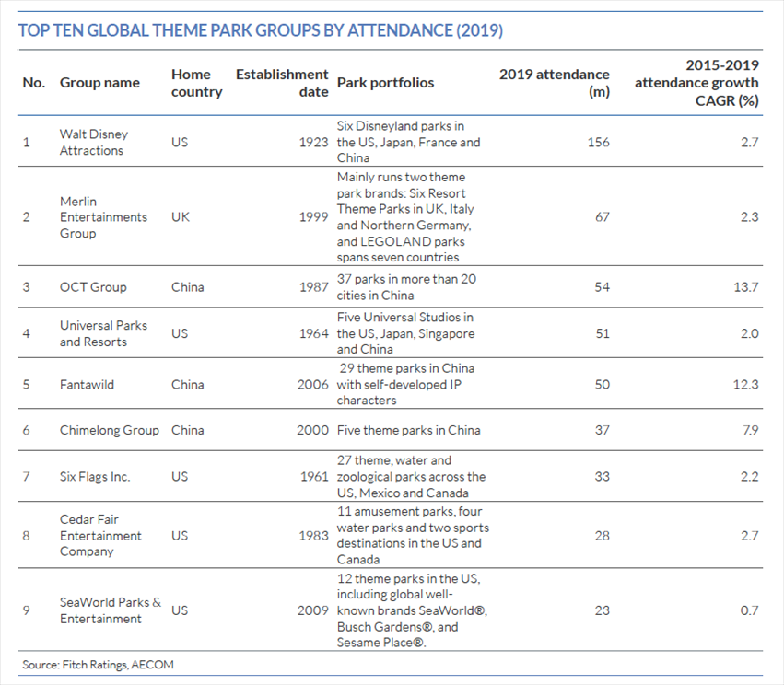The image size is (784, 685).
Task: Select the Six Flags Inc. cell
Action: 95,477
